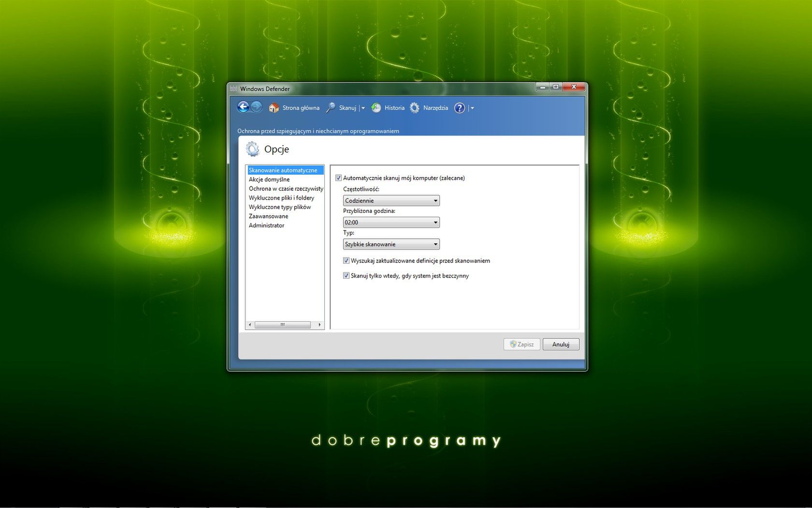Viewport: 812px width, 508px height.
Task: Expand the Skanuj dropdown arrow
Action: click(x=363, y=108)
